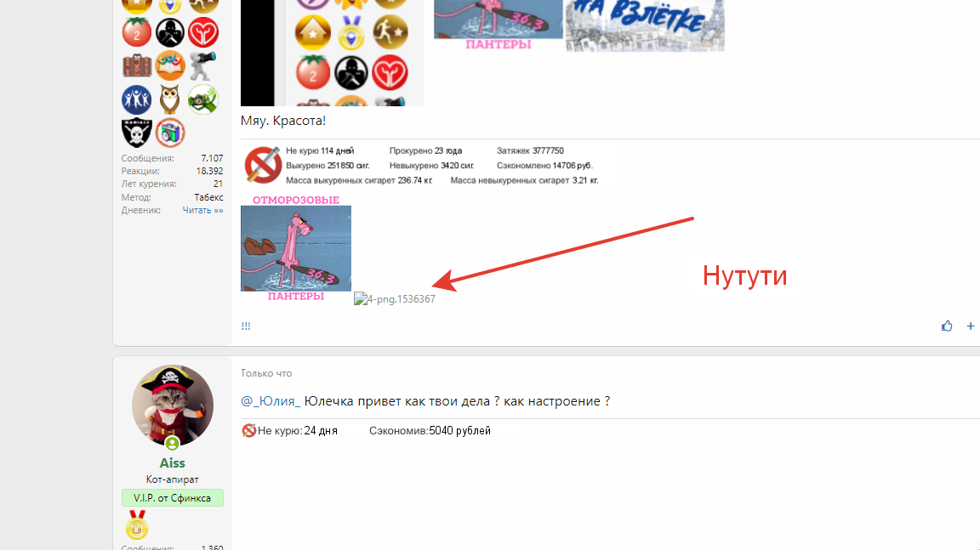The width and height of the screenshot is (980, 550).
Task: Click the 'Метод:' value 'Табекс'
Action: (x=208, y=197)
